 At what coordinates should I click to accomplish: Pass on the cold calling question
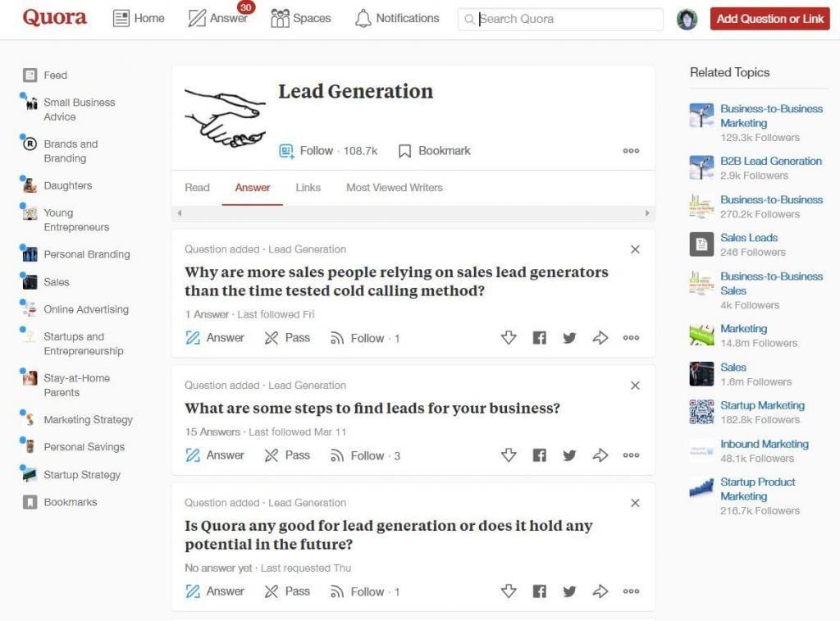tap(287, 338)
